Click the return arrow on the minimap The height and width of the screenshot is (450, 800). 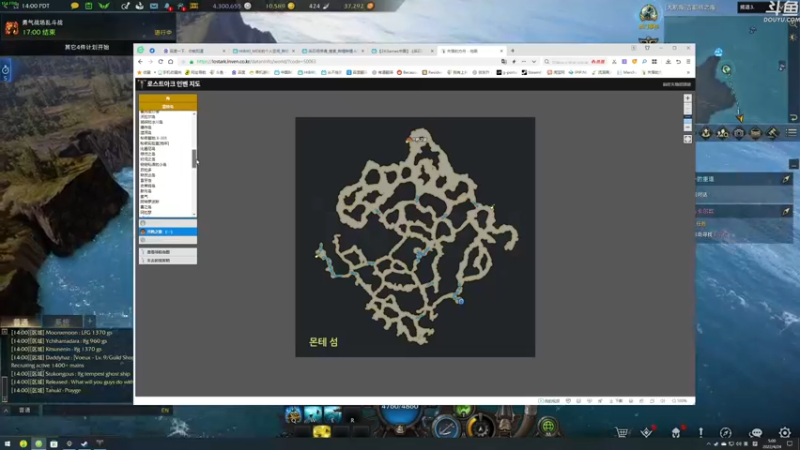pyautogui.click(x=793, y=117)
